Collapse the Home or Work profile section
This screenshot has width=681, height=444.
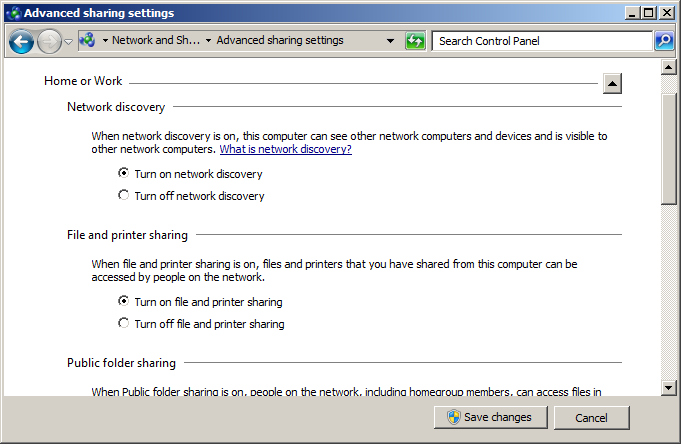pos(612,83)
